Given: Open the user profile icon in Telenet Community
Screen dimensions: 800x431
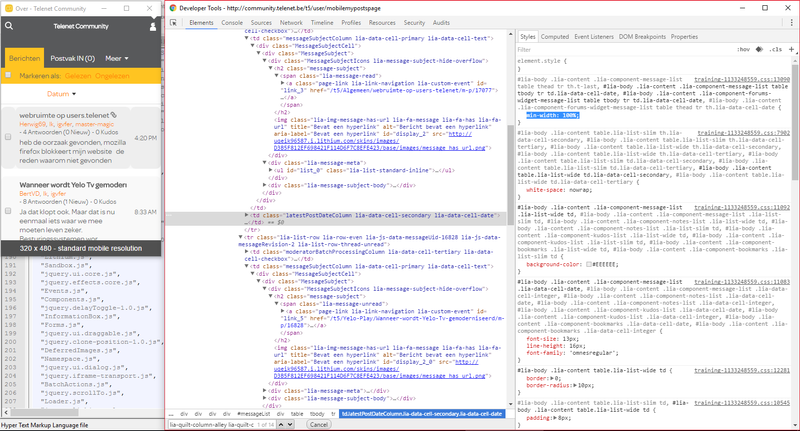Looking at the screenshot, I should tap(153, 26).
